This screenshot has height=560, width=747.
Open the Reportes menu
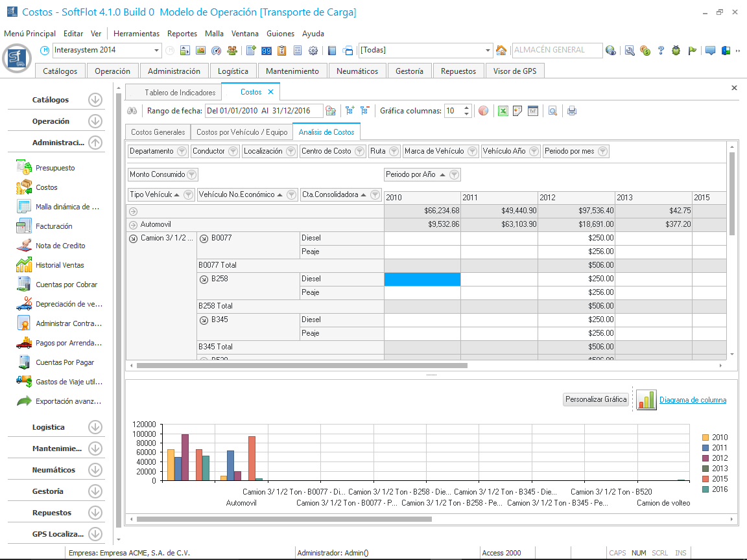(x=182, y=34)
